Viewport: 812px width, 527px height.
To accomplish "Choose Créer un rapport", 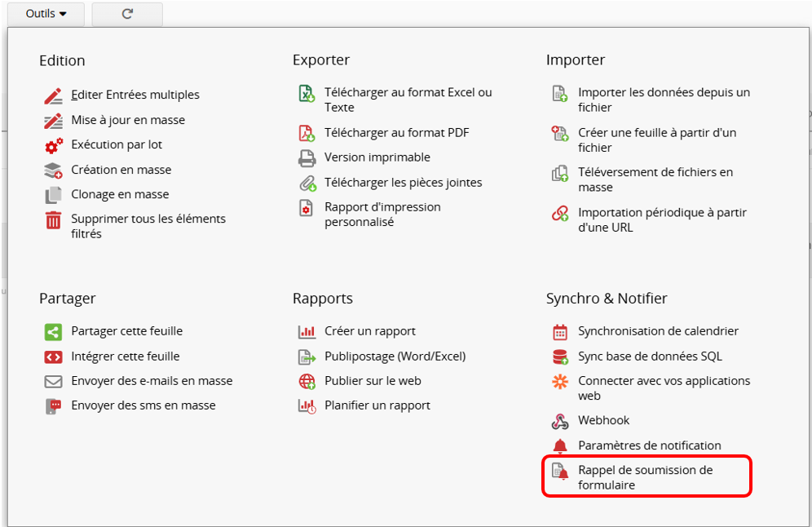I will point(370,331).
